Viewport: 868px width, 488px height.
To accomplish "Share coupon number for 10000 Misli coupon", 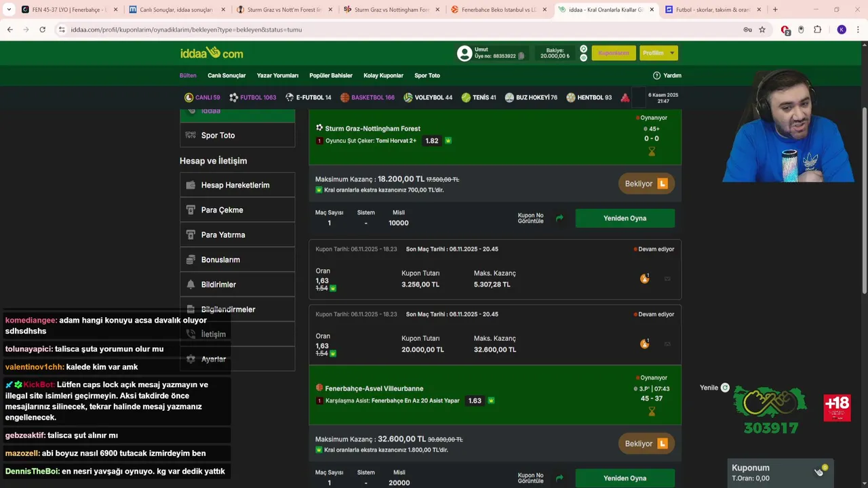I will pyautogui.click(x=559, y=218).
